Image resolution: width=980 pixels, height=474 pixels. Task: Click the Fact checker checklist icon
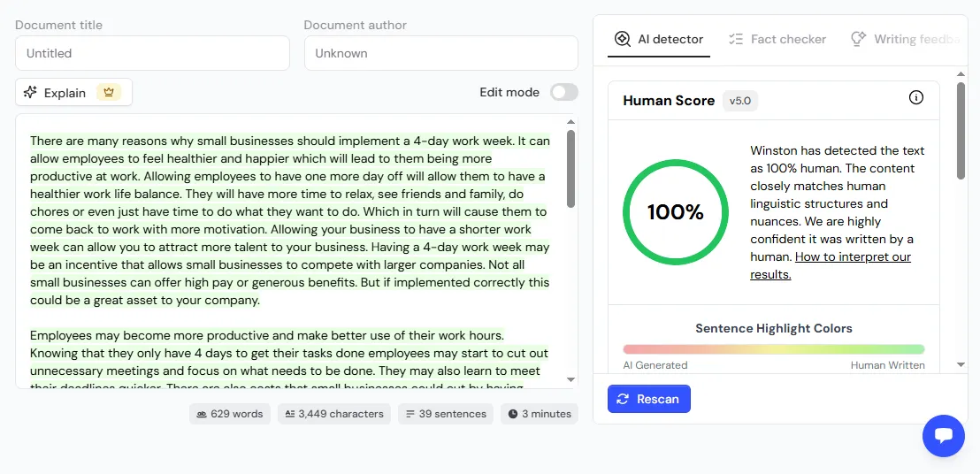(736, 39)
